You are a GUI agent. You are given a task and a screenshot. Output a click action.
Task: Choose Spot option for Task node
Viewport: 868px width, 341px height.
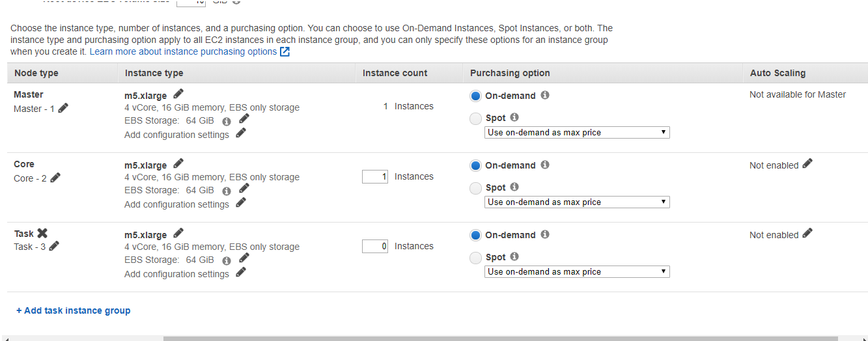476,258
